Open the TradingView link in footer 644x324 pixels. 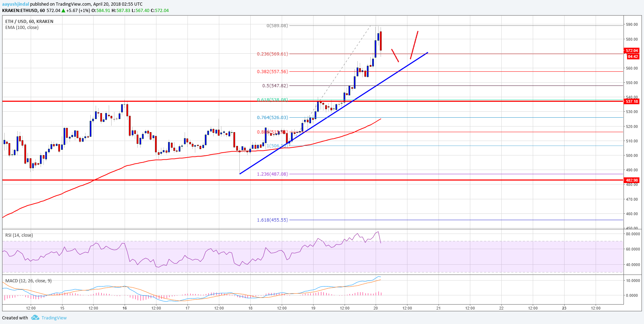point(54,318)
